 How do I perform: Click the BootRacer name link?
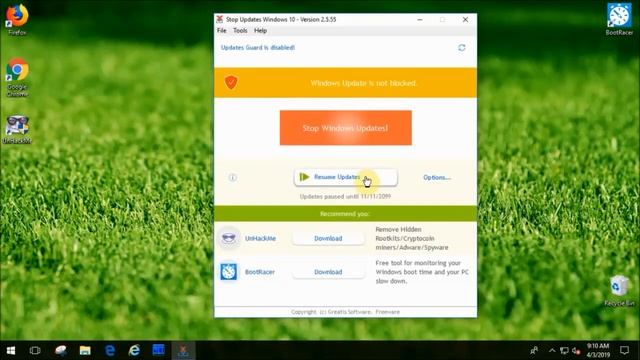[260, 272]
